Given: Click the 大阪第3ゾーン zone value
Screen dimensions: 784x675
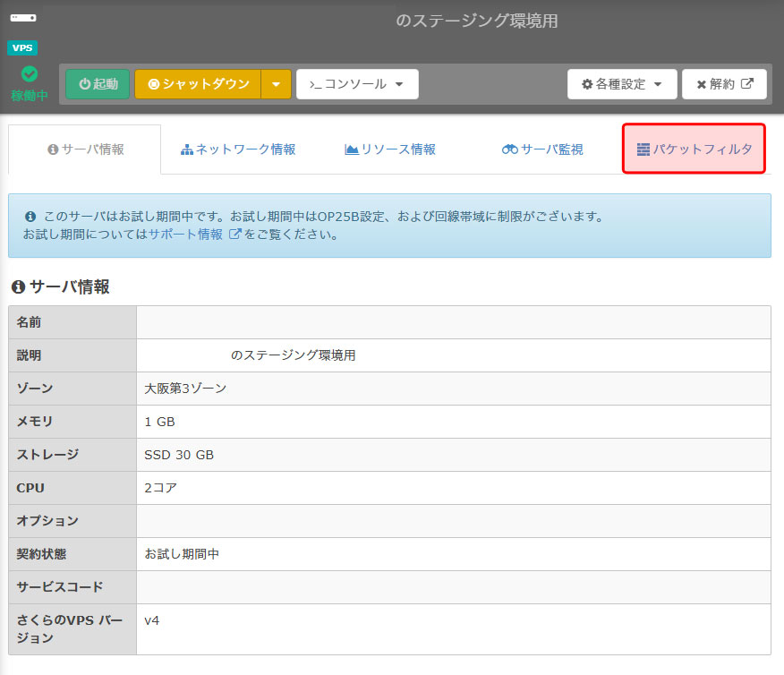Looking at the screenshot, I should (185, 389).
